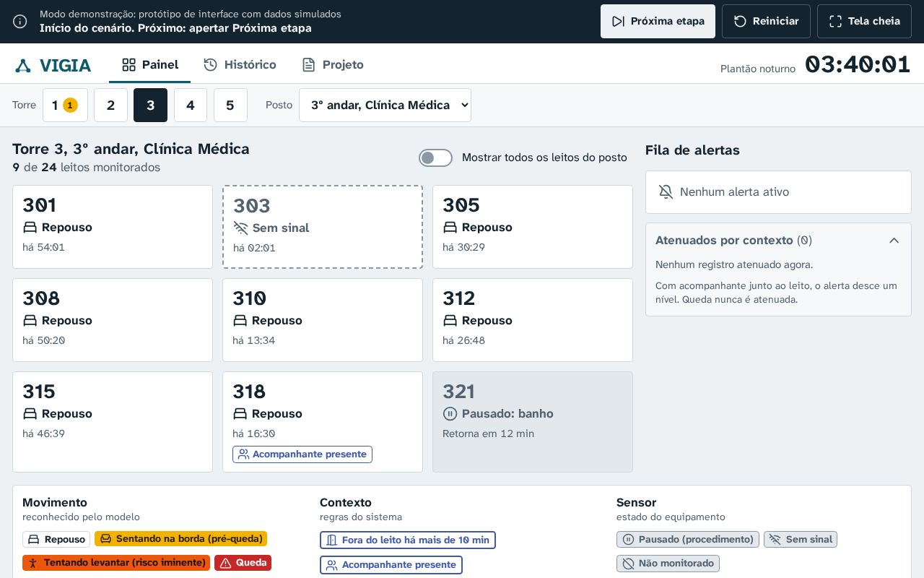This screenshot has width=924, height=578.
Task: Select Torre 1 with alert badge
Action: (65, 105)
